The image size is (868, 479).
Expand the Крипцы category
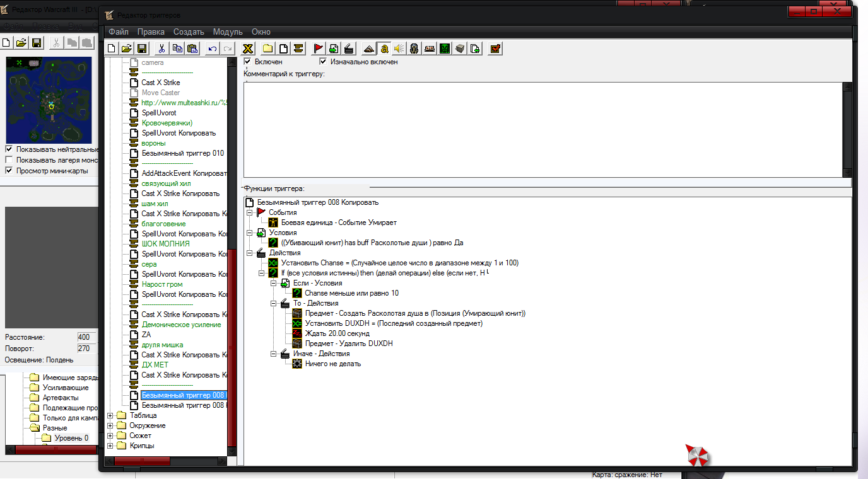[110, 446]
